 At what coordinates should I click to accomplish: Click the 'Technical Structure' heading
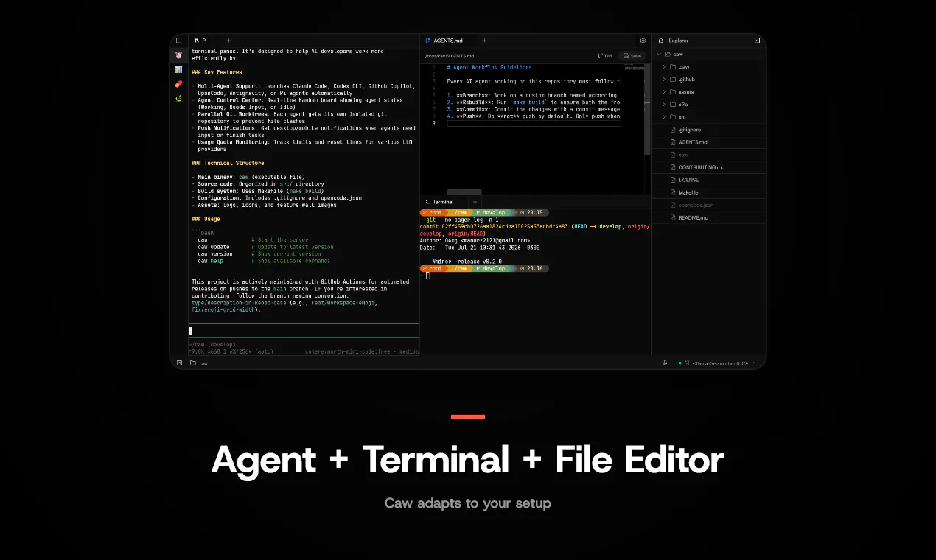point(228,163)
